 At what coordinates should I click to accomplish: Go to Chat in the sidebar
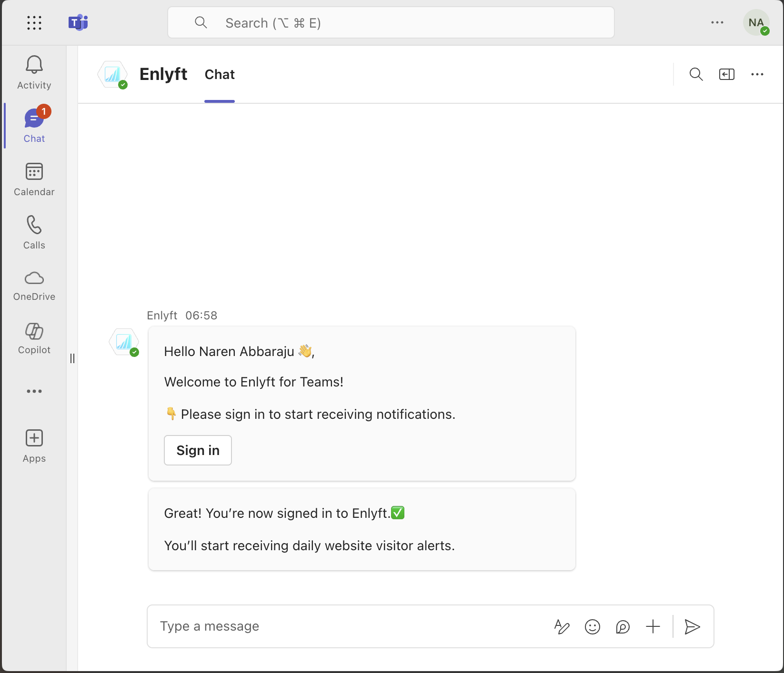[34, 126]
